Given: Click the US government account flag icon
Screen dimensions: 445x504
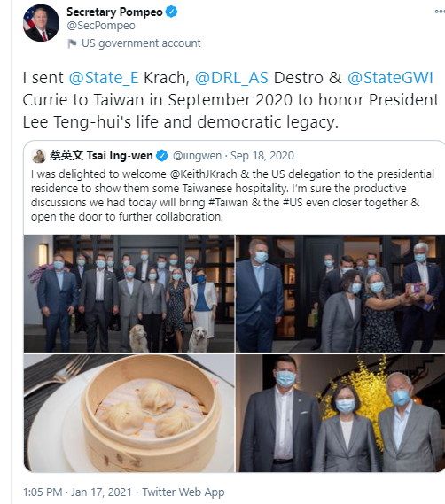Looking at the screenshot, I should (x=72, y=43).
